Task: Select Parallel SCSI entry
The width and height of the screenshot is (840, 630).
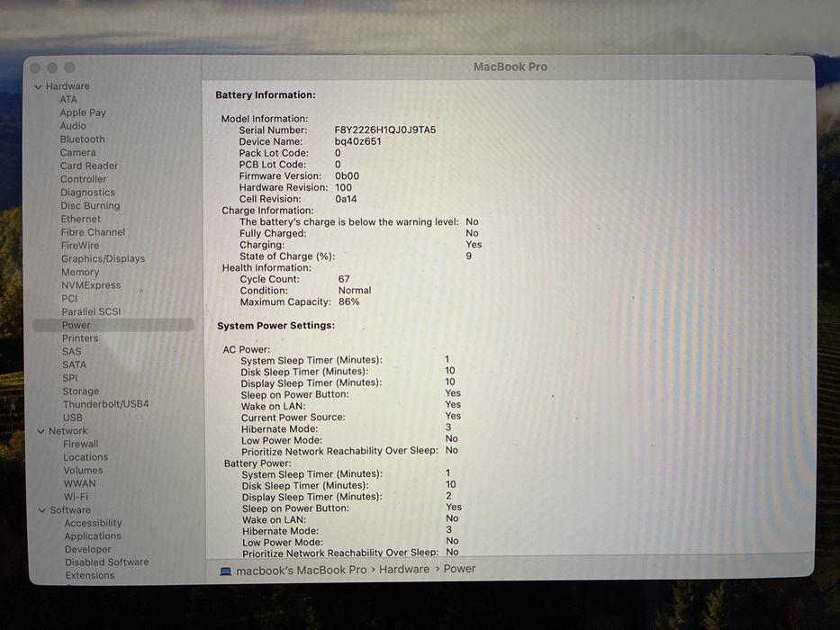Action: point(91,311)
